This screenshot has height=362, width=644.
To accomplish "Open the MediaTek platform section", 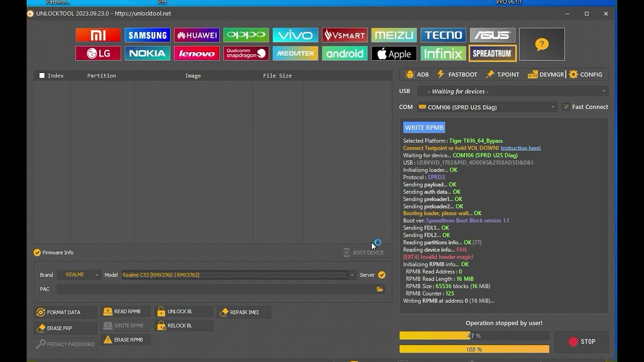I will click(295, 53).
